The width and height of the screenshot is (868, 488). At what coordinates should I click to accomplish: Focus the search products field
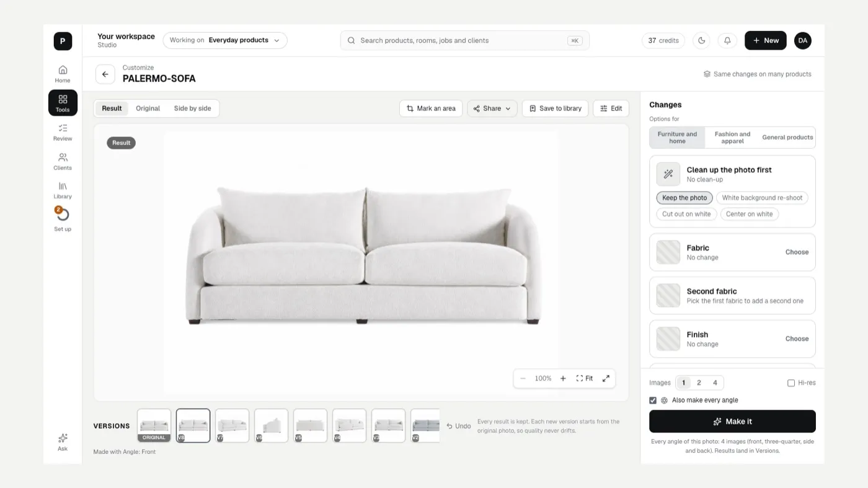point(465,40)
